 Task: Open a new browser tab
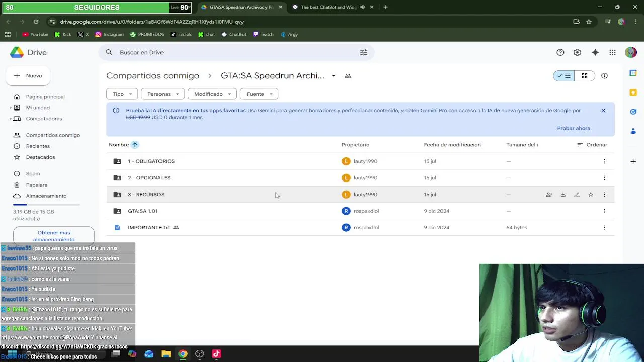pyautogui.click(x=385, y=7)
